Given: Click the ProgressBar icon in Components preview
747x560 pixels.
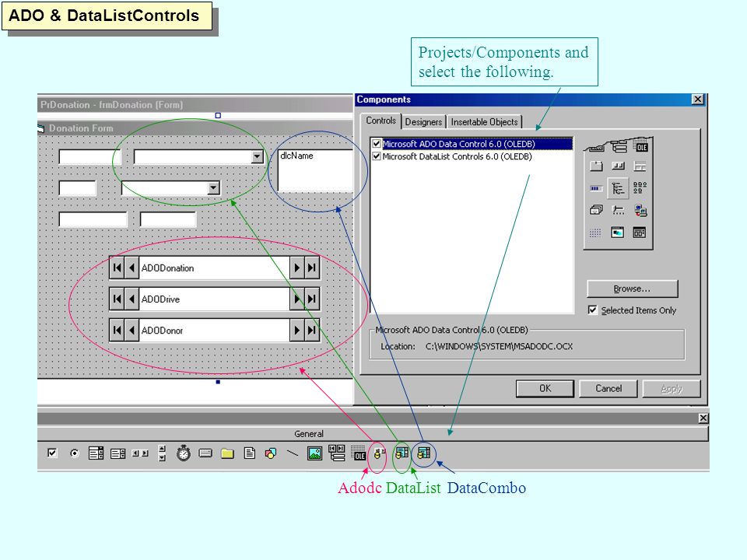Looking at the screenshot, I should pos(595,188).
